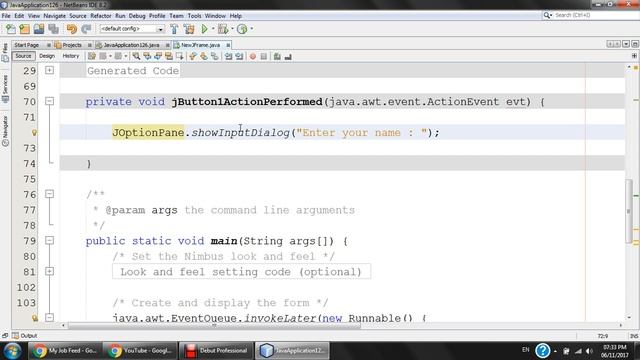Click the Clean and Build Project icon

(189, 29)
